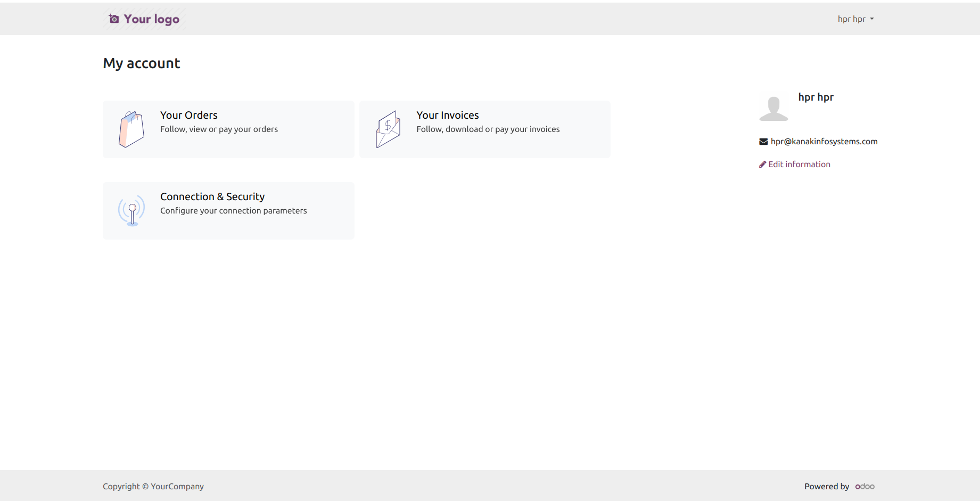Open the Your Invoices title link
The height and width of the screenshot is (501, 980).
coord(448,115)
